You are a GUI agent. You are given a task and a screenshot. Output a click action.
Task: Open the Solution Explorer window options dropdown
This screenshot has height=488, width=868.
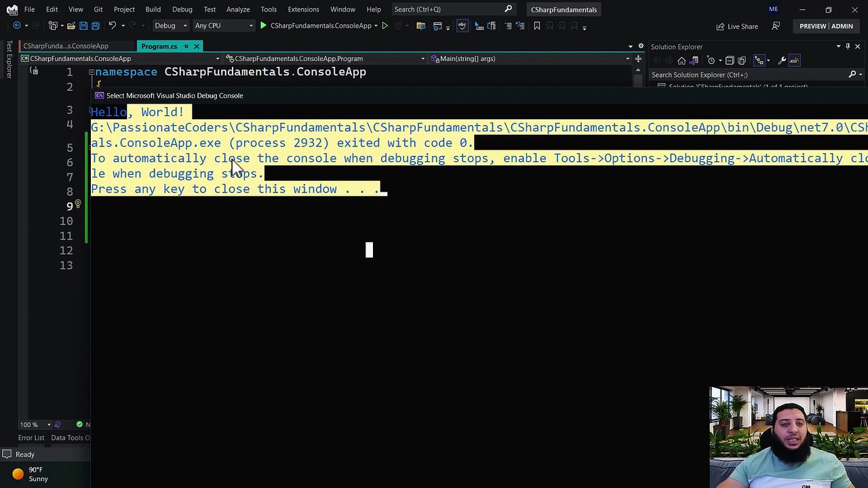click(838, 46)
